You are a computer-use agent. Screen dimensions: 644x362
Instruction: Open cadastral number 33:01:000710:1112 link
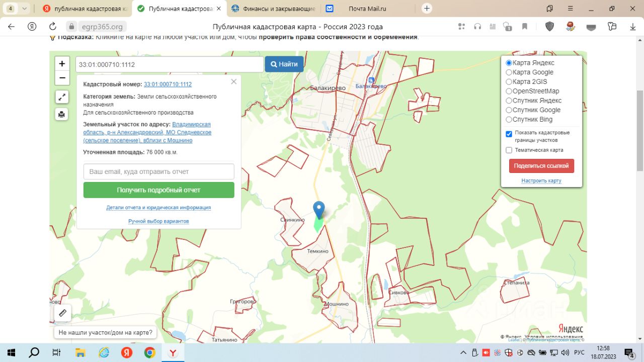pos(168,84)
